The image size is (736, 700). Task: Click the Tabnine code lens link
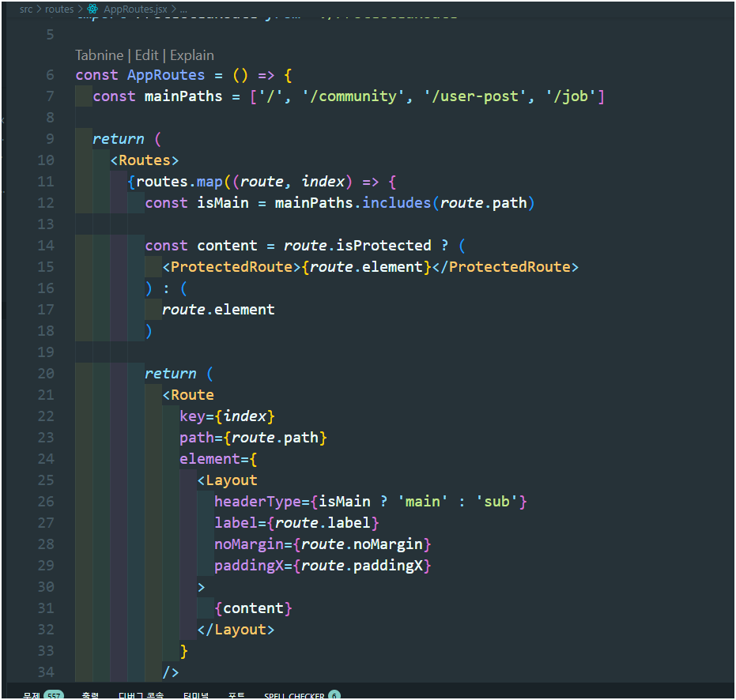99,55
